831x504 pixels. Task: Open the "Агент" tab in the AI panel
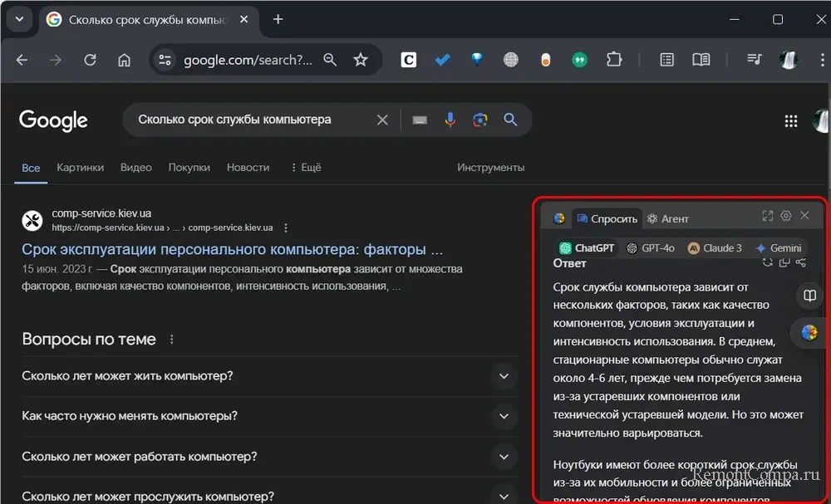point(668,218)
